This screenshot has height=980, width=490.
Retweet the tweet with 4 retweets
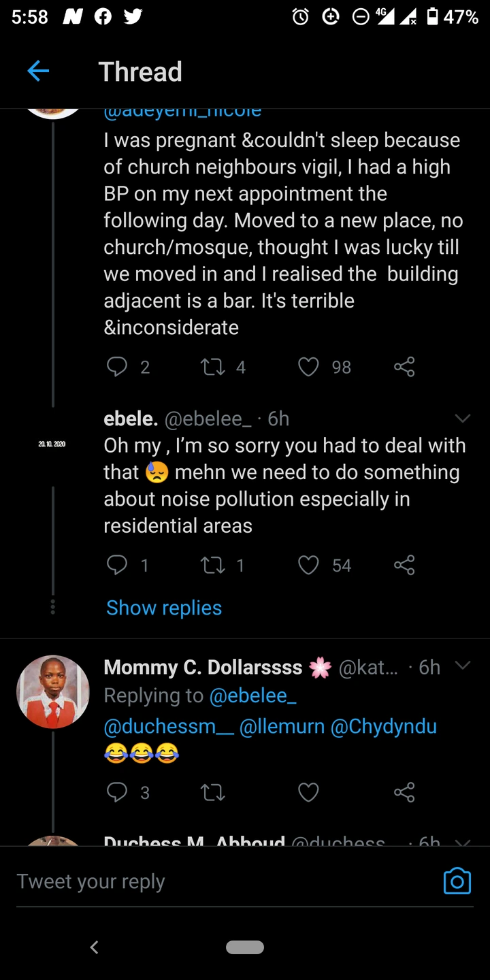pyautogui.click(x=213, y=367)
